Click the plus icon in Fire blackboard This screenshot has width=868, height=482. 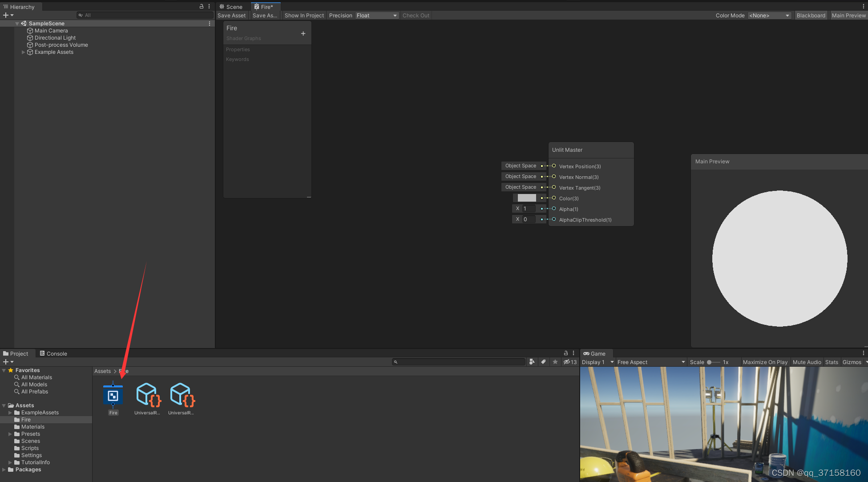click(303, 33)
